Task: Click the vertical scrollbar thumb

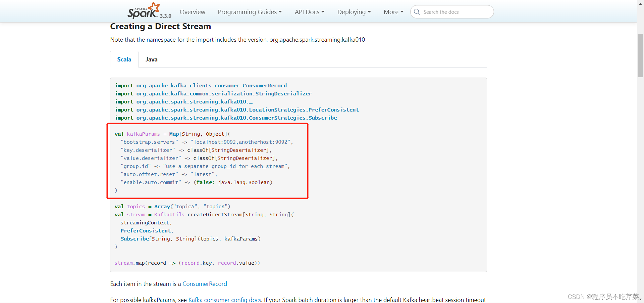Action: [640, 55]
